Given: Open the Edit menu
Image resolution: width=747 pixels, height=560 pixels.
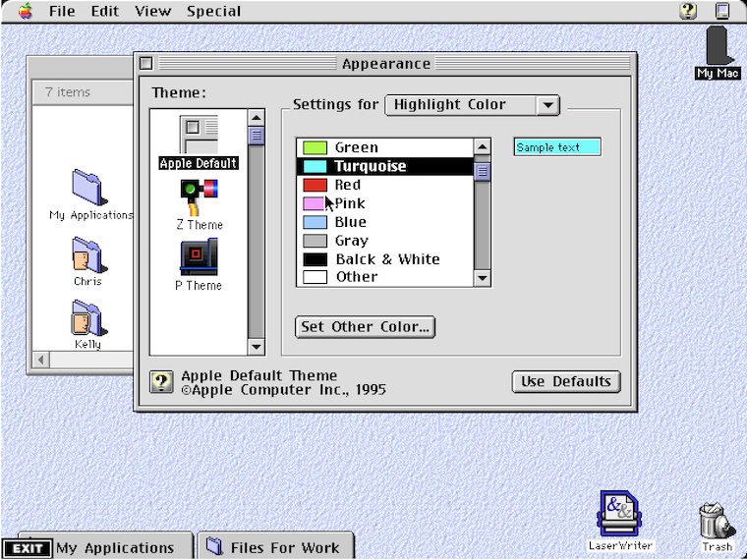Looking at the screenshot, I should point(105,11).
